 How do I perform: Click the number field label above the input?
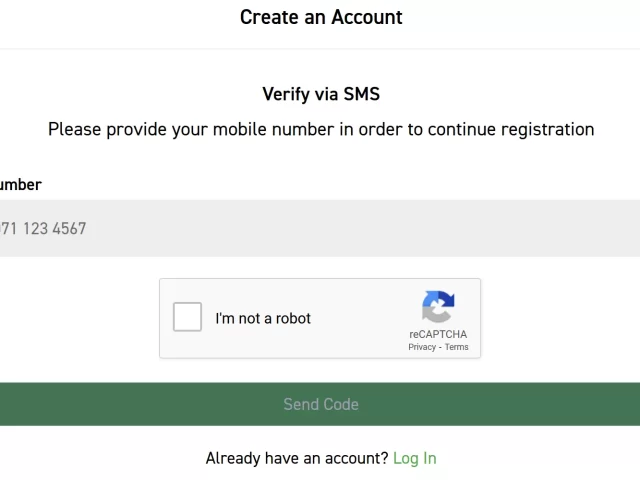(x=20, y=185)
